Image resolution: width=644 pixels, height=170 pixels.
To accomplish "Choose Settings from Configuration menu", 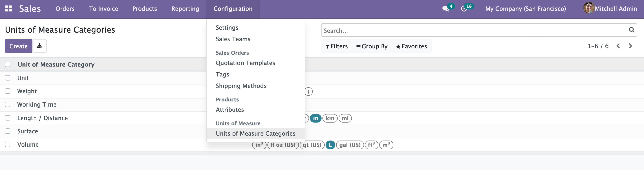I will coord(227,27).
